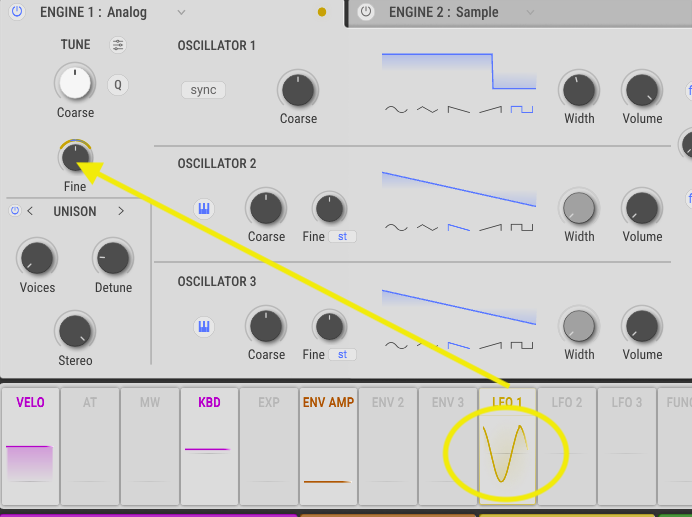Toggle Engine 2 power button

pyautogui.click(x=365, y=12)
